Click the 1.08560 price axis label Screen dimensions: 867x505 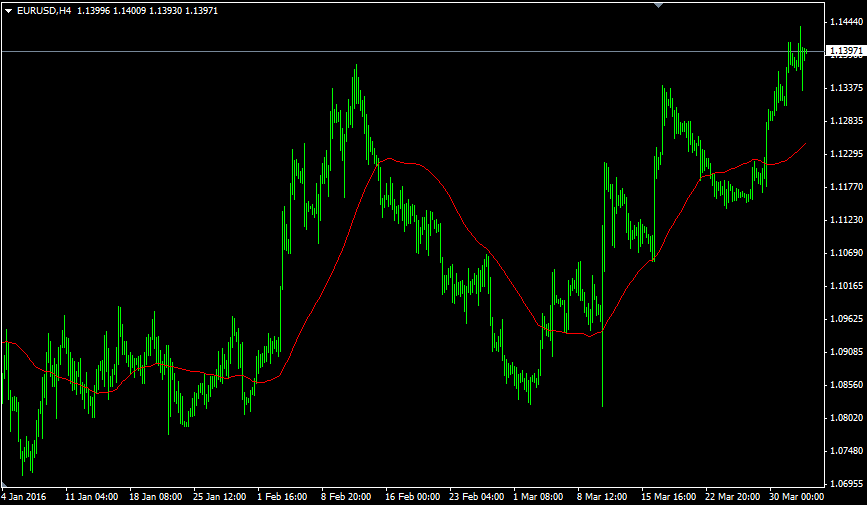[x=846, y=385]
